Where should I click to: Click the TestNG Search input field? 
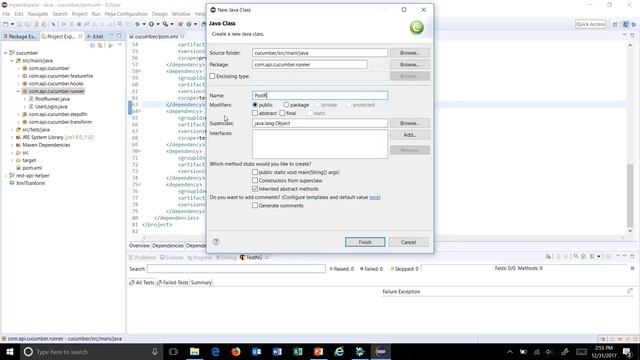point(236,269)
